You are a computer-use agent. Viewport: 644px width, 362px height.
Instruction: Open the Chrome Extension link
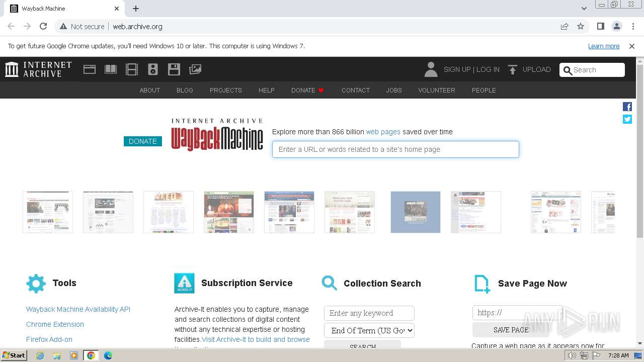(x=55, y=324)
